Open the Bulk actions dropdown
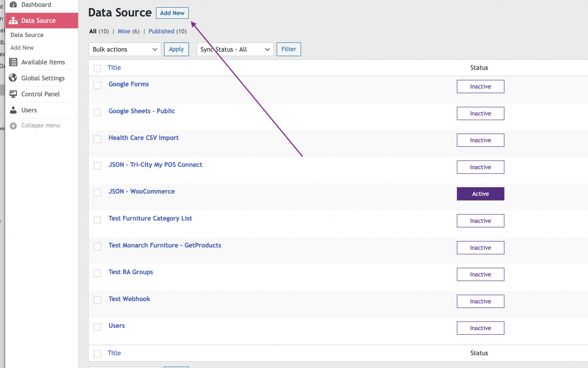The height and width of the screenshot is (368, 588). [x=125, y=49]
